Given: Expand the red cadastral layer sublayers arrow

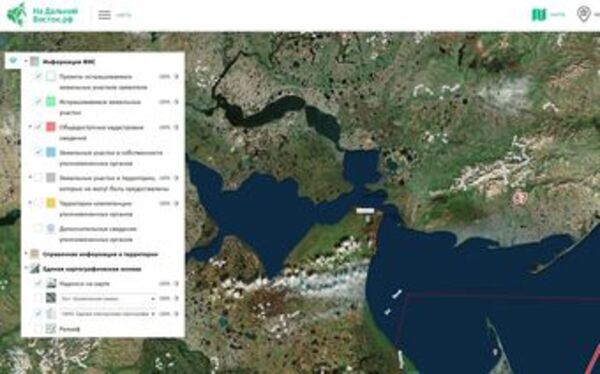Looking at the screenshot, I should point(30,127).
